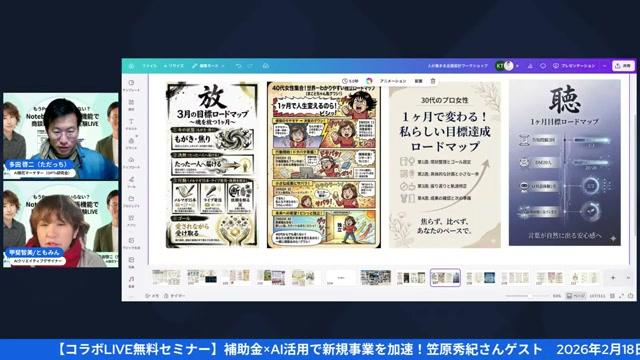Viewport: 640px width, 360px height.
Task: Collapse the page filmstrip with the chevron
Action: coord(628,278)
